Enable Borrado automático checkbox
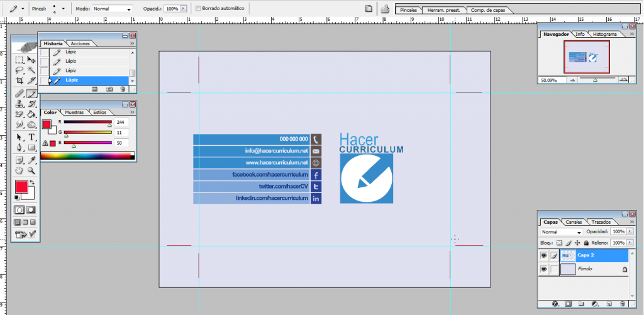This screenshot has height=315, width=644. 199,8
